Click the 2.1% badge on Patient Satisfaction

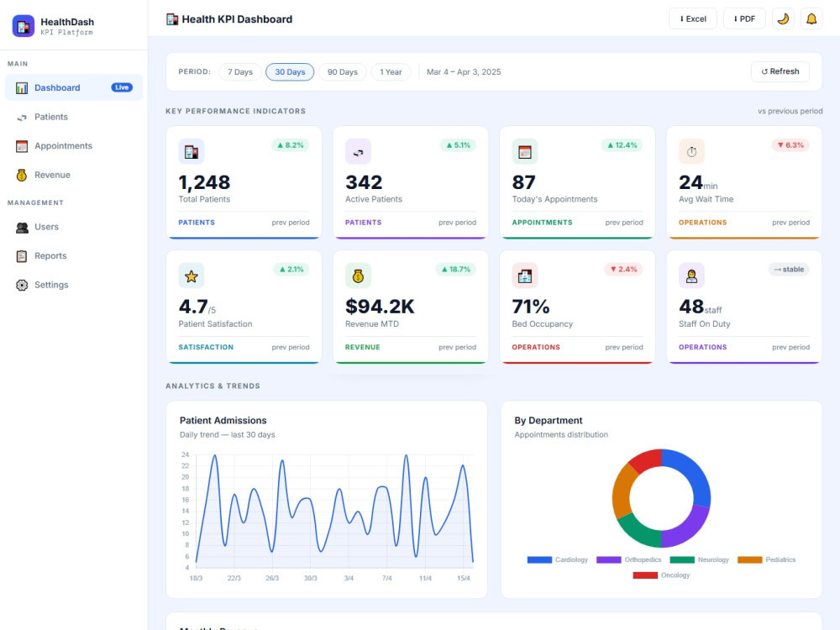click(291, 270)
